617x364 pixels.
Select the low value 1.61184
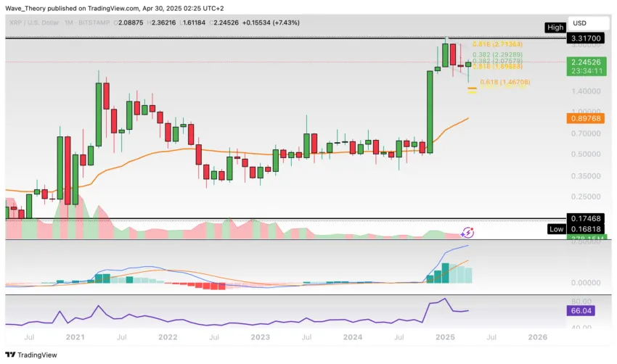click(x=194, y=22)
